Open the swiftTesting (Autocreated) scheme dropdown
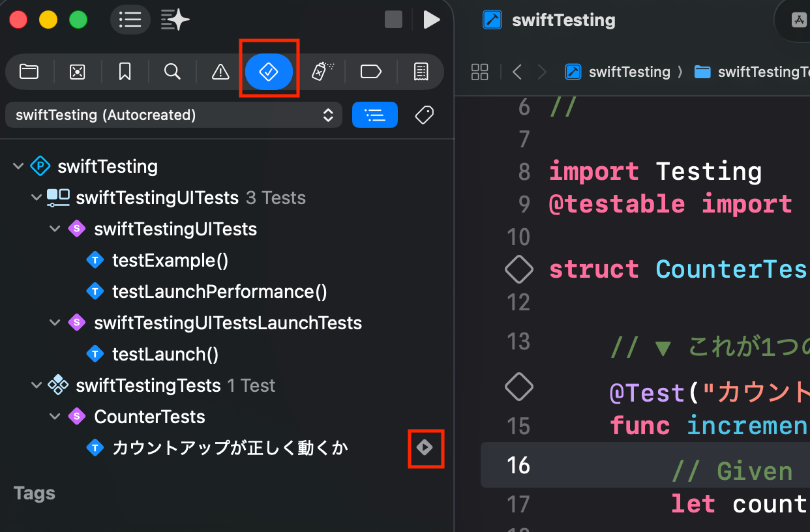 click(x=173, y=115)
